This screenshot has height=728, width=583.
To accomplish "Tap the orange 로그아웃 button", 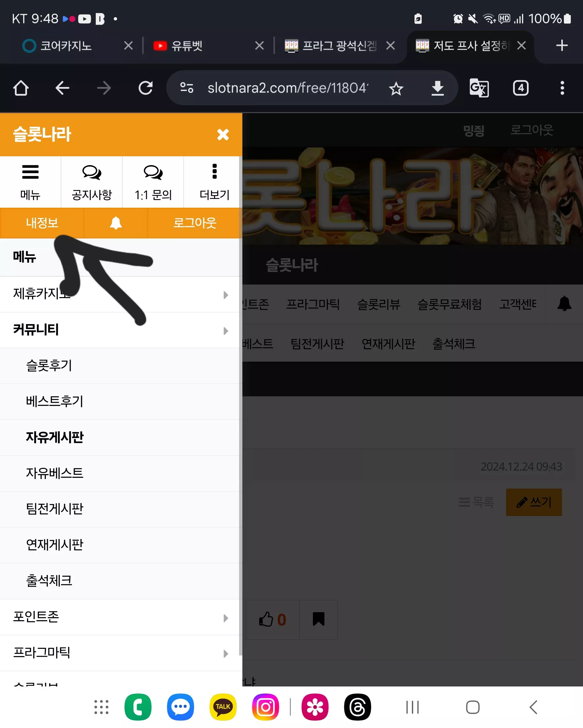I will (x=195, y=223).
